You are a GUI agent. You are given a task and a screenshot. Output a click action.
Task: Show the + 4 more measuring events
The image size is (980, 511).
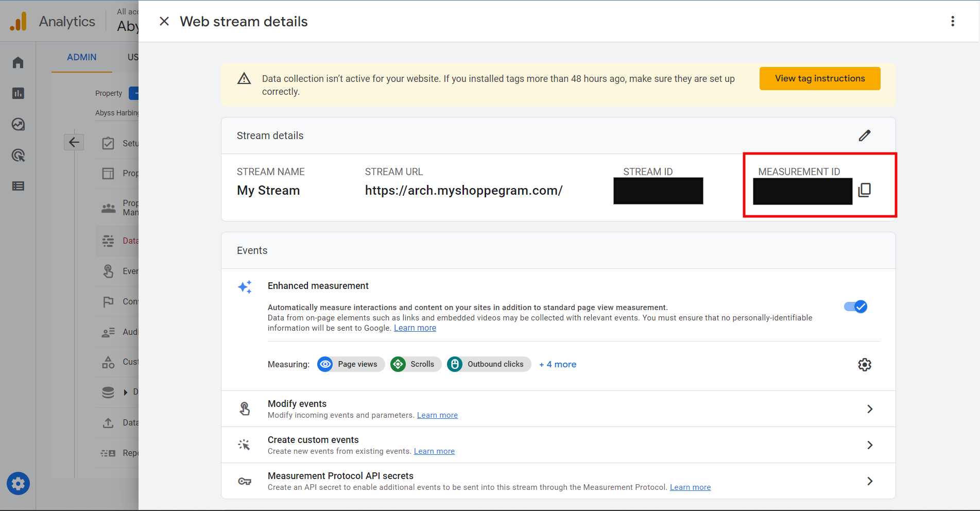558,364
